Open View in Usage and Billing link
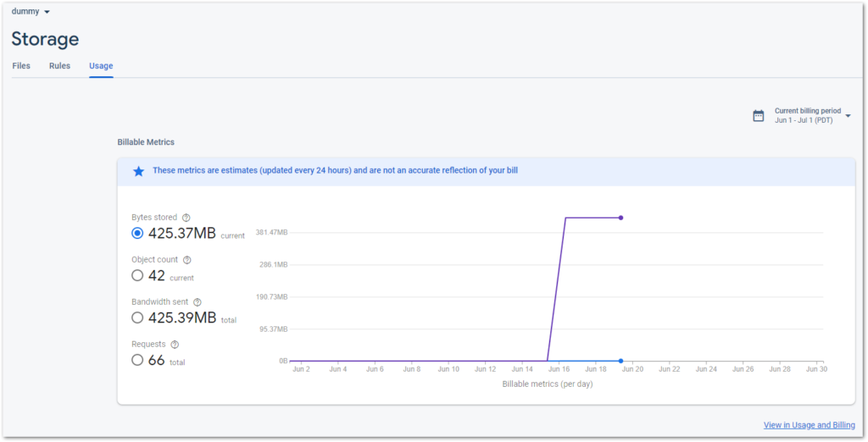The width and height of the screenshot is (868, 442). 810,425
